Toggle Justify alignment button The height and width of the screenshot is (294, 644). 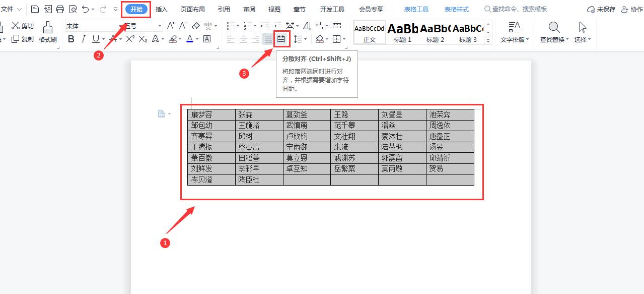pyautogui.click(x=268, y=39)
